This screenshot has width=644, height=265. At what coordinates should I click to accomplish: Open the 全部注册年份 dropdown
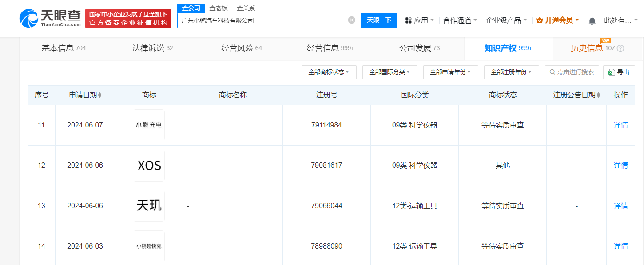click(511, 72)
